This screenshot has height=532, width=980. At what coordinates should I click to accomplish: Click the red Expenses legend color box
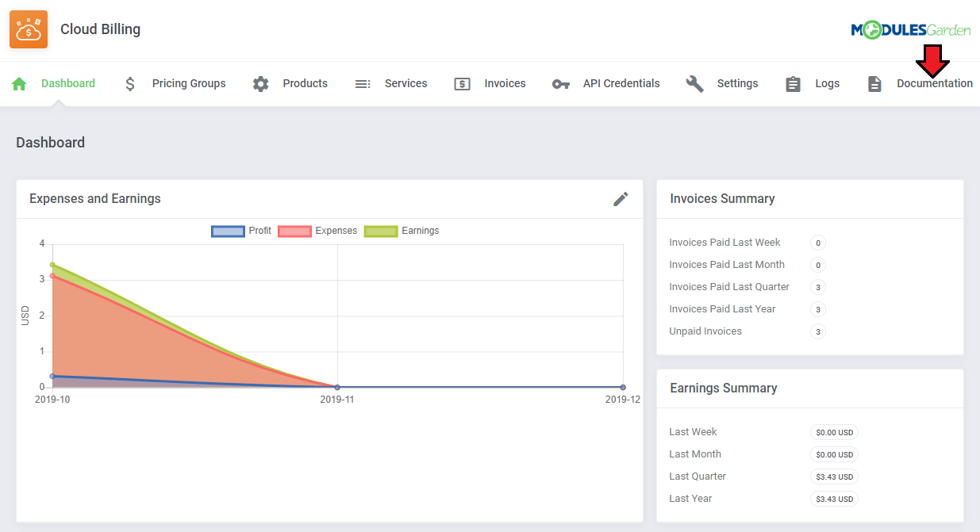coord(295,232)
